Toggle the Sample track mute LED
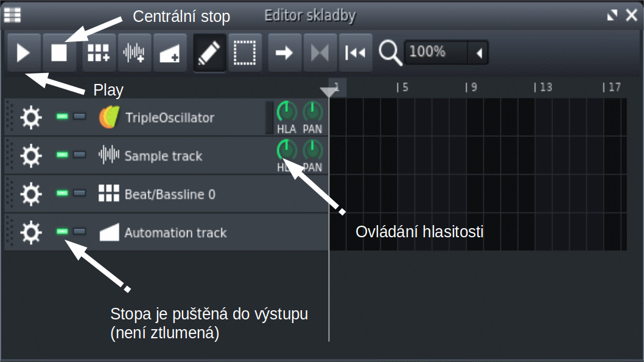 (x=62, y=155)
